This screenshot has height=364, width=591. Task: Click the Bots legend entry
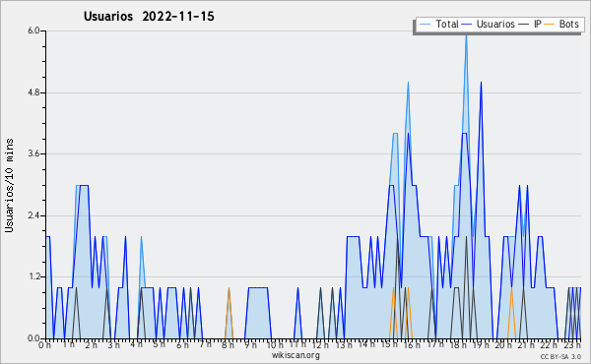(561, 25)
